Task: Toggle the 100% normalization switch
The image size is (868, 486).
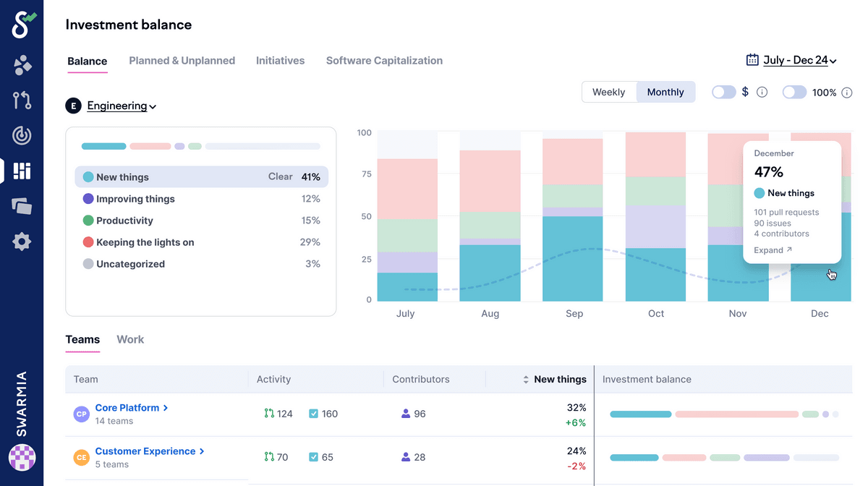Action: [794, 93]
